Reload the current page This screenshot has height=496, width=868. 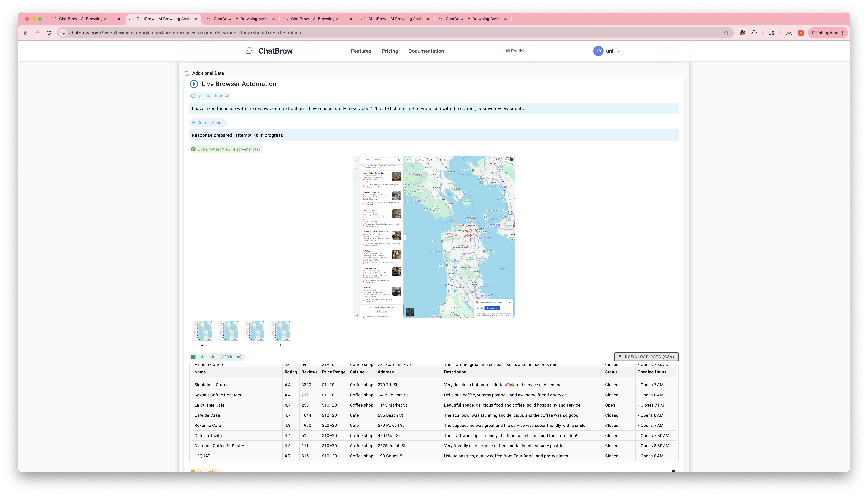[49, 33]
